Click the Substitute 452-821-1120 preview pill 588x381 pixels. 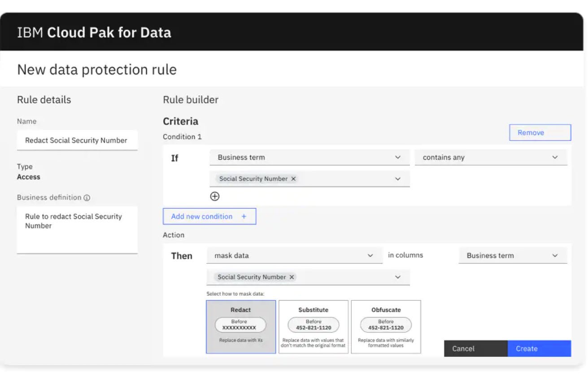pyautogui.click(x=314, y=325)
